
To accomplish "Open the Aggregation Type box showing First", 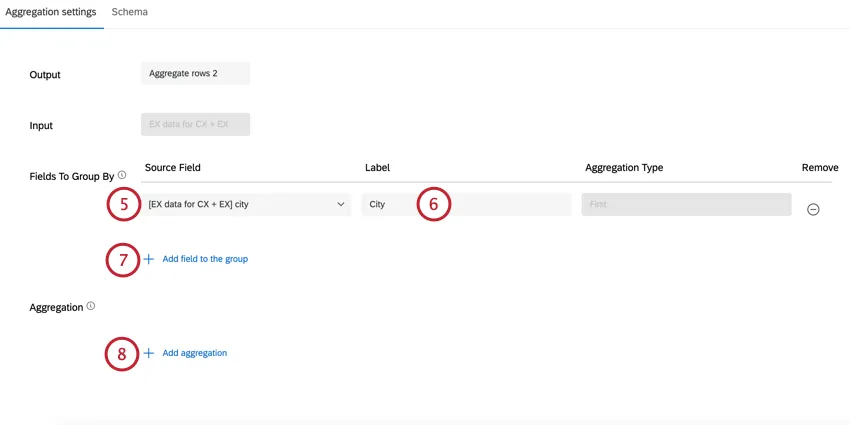I will coord(686,204).
